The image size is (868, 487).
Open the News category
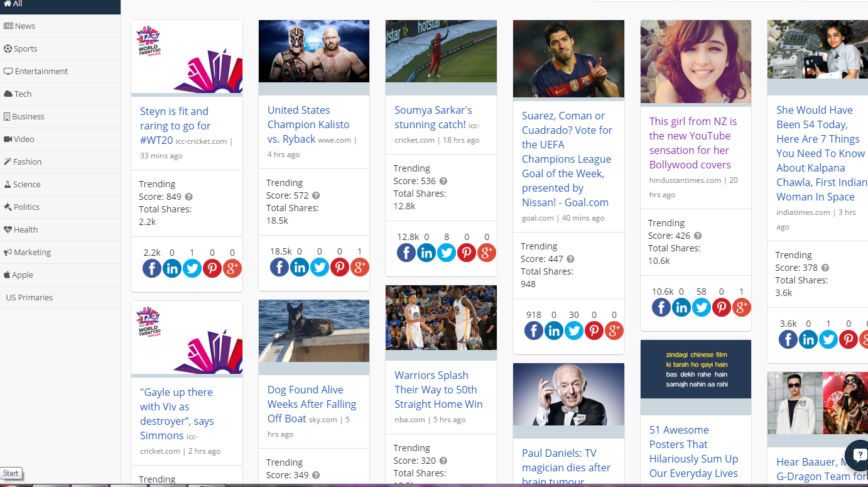pos(60,26)
